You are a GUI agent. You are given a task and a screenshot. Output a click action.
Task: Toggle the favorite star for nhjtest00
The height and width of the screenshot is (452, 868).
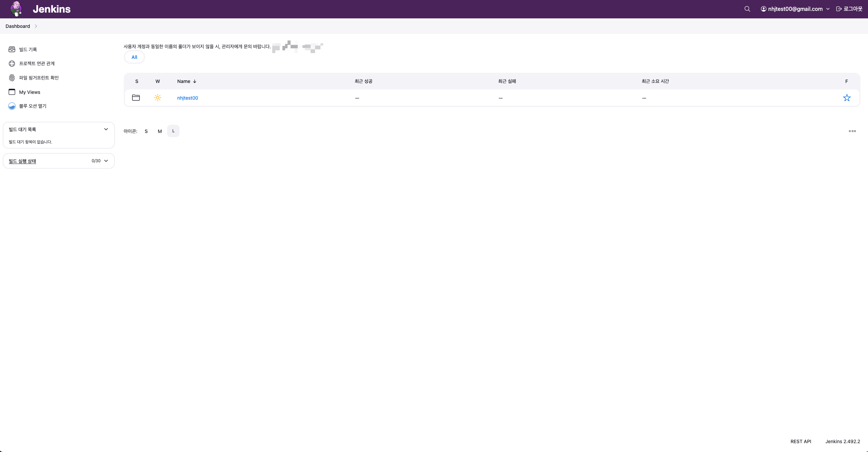[x=847, y=98]
